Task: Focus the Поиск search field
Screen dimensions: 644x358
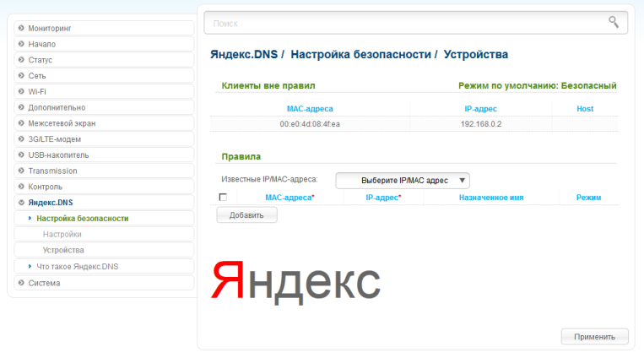Action: click(x=415, y=23)
